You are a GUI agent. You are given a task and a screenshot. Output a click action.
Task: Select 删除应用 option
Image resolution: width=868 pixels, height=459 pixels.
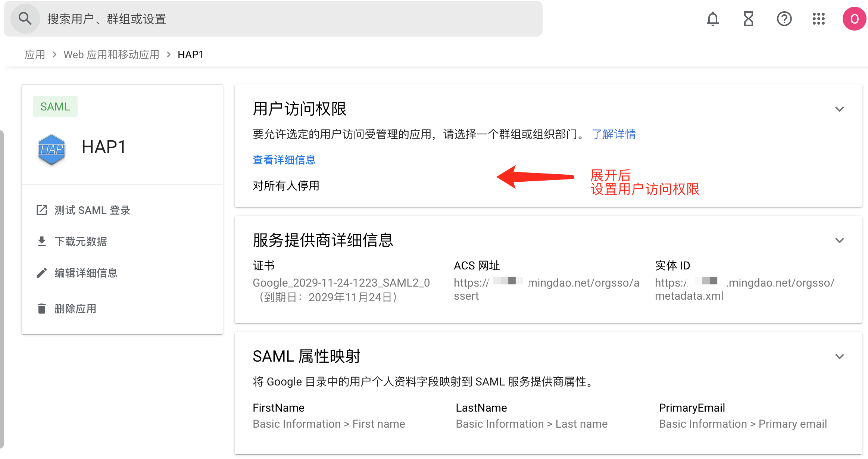tap(76, 309)
